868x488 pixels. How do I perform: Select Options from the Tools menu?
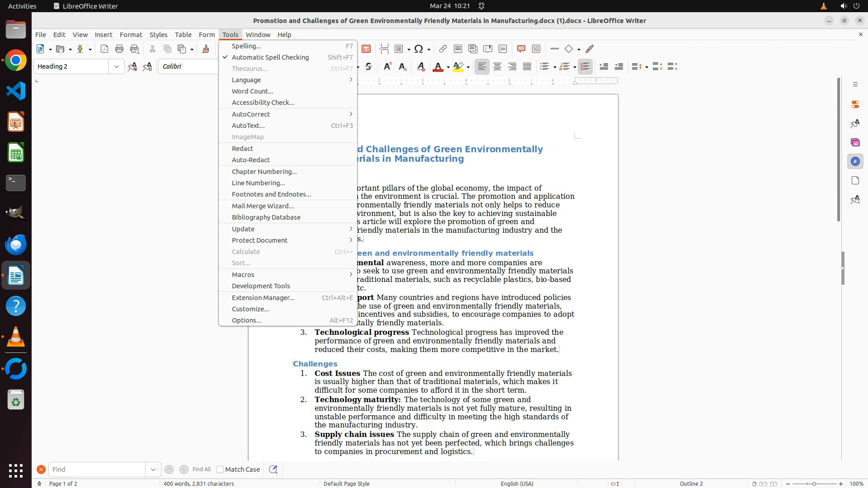click(246, 320)
